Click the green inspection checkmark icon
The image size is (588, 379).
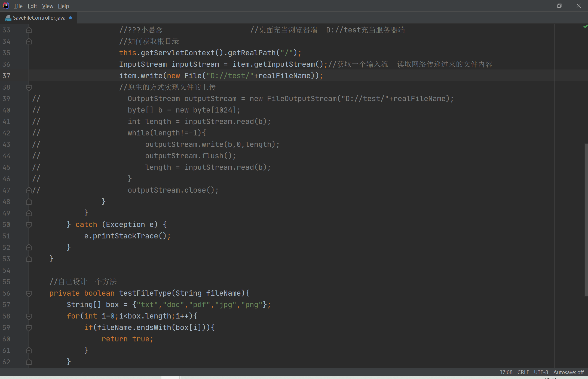[585, 26]
